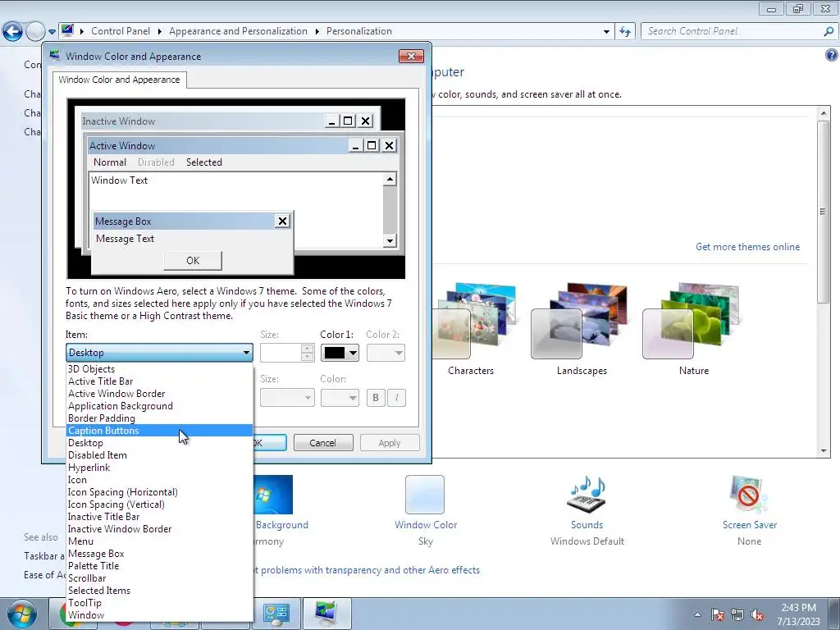The width and height of the screenshot is (840, 630).
Task: Navigate to Appearance and Personalization breadcrumb
Action: [x=238, y=31]
